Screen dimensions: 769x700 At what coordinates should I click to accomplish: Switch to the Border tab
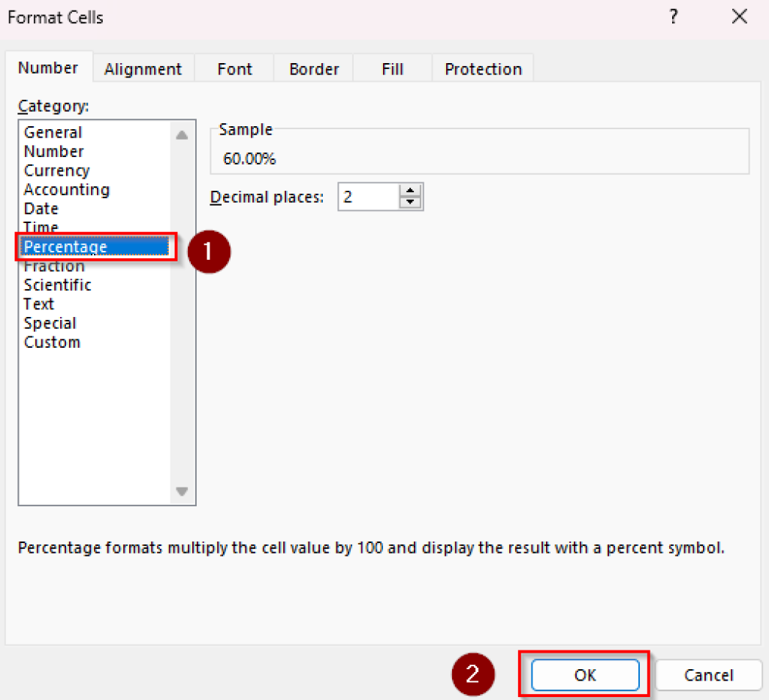click(313, 68)
